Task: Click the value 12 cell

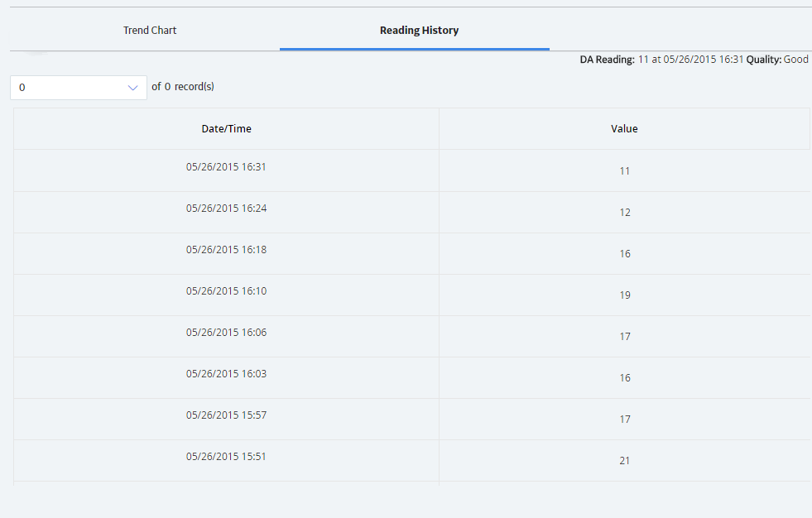Action: (625, 212)
